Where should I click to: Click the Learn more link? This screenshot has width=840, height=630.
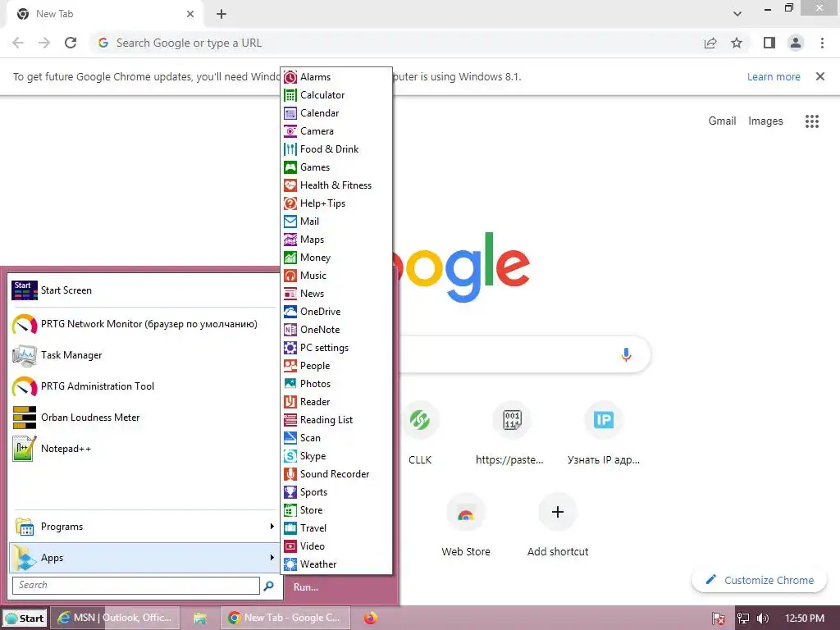pos(774,76)
